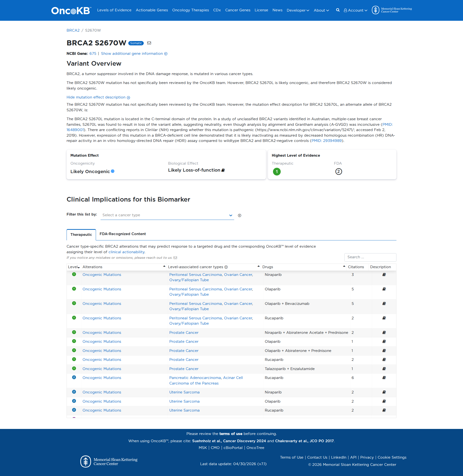The height and width of the screenshot is (476, 463).
Task: Click the envelope icon next to Somatic badge
Action: tap(149, 43)
